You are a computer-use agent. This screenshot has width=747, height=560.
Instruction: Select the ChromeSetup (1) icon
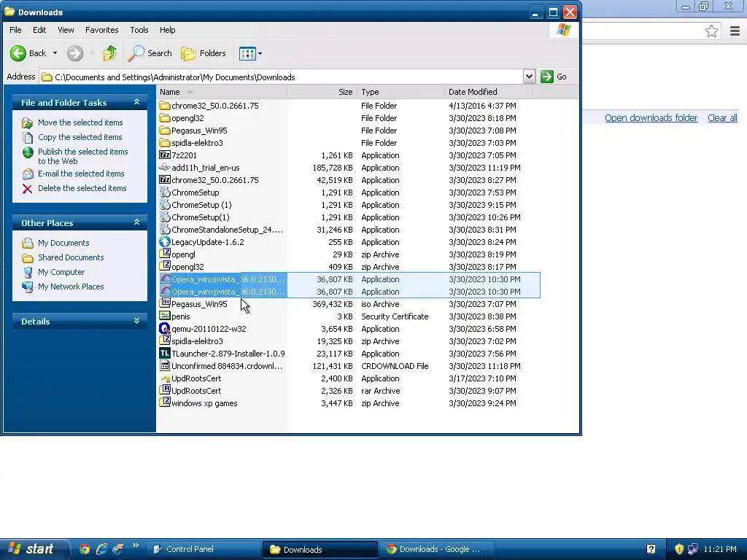tap(165, 205)
